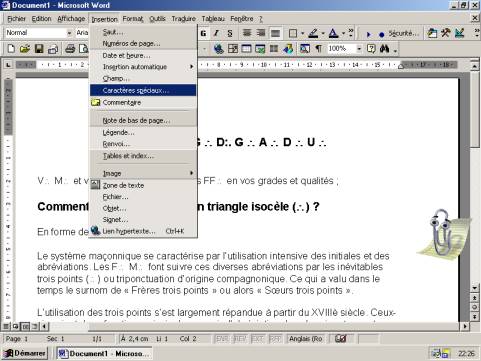The height and width of the screenshot is (361, 481).
Task: Open the Format menu
Action: [x=133, y=19]
